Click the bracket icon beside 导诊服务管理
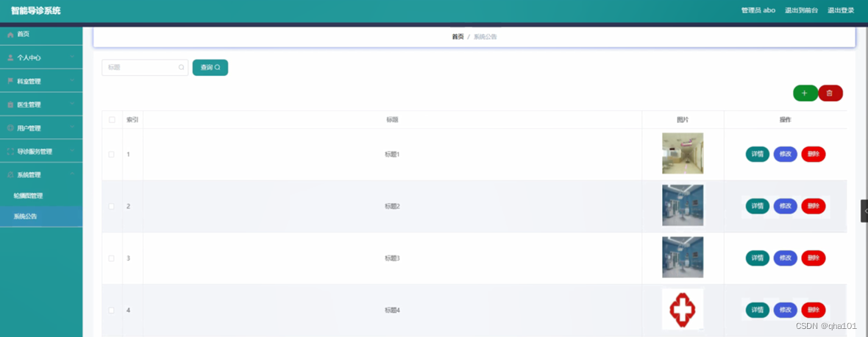The width and height of the screenshot is (868, 337). tap(10, 152)
